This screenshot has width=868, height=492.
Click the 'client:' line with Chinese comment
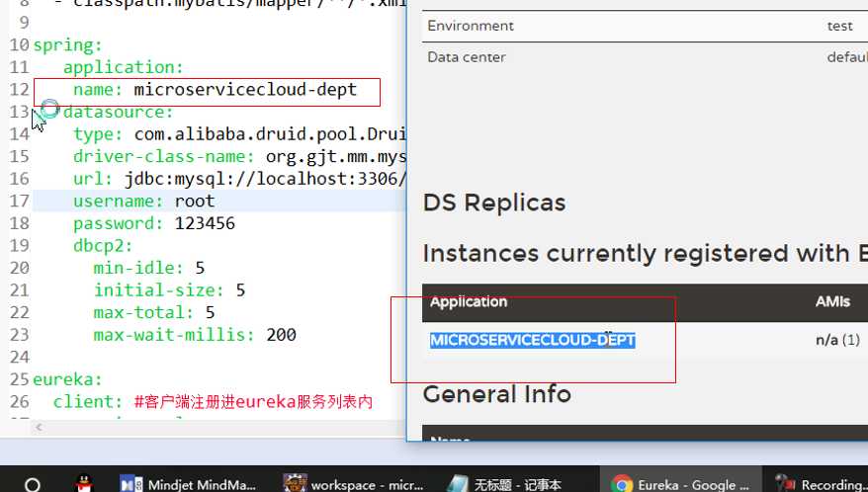[214, 401]
